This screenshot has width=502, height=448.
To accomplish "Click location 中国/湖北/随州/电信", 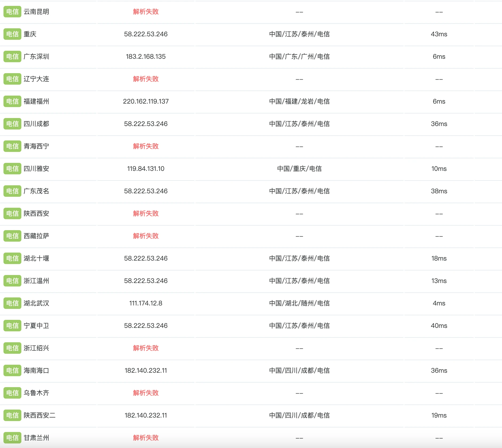I will coord(299,303).
